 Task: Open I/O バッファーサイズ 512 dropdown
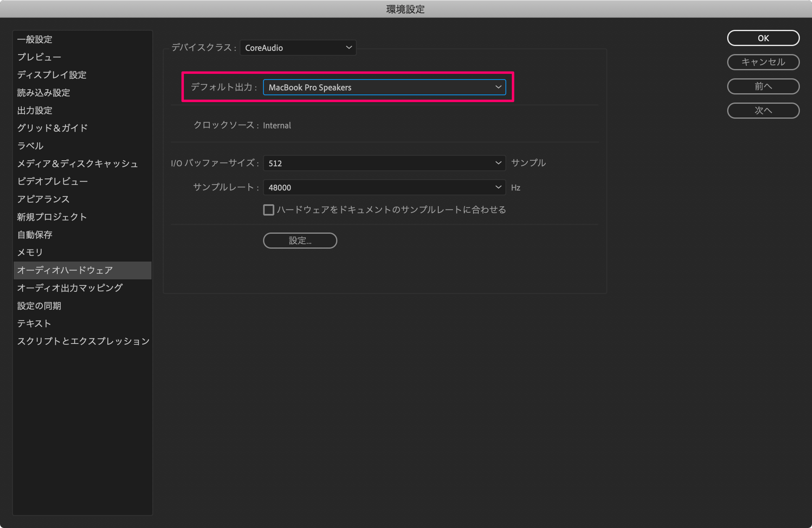pyautogui.click(x=385, y=163)
